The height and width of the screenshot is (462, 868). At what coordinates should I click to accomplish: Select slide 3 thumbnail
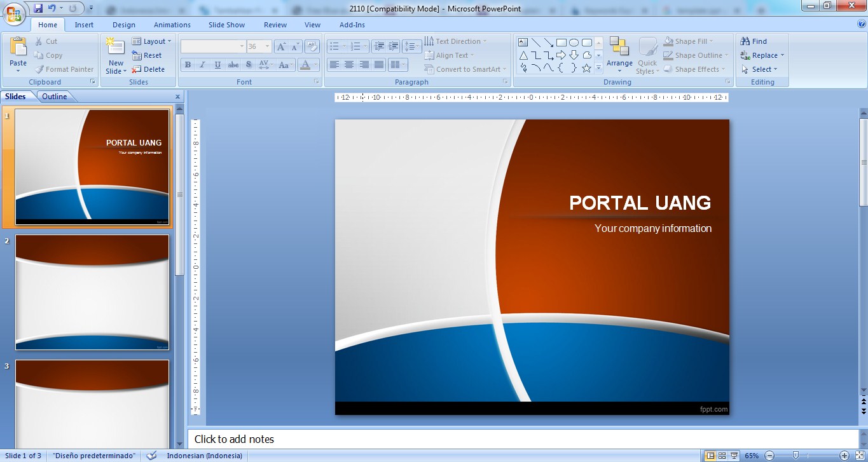click(x=92, y=405)
